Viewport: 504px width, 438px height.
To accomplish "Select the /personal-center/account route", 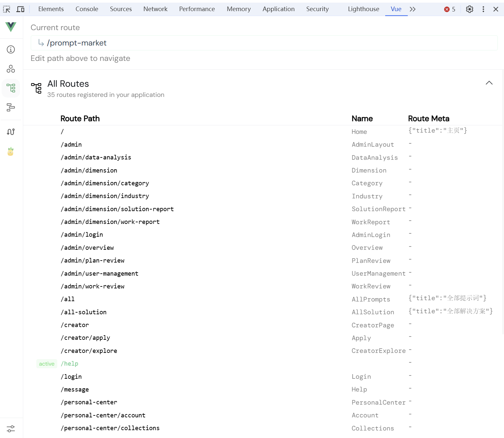I will click(x=103, y=415).
